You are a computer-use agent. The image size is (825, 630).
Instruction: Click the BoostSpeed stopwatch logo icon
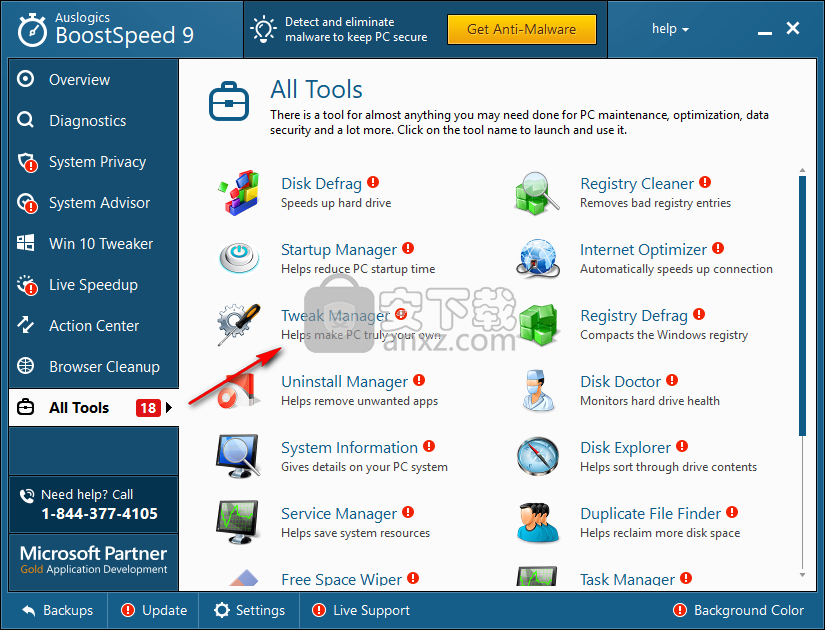click(32, 30)
